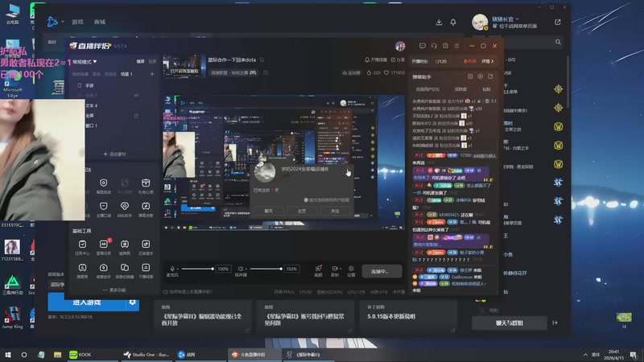Adjust the speaker volume slider

point(266,269)
